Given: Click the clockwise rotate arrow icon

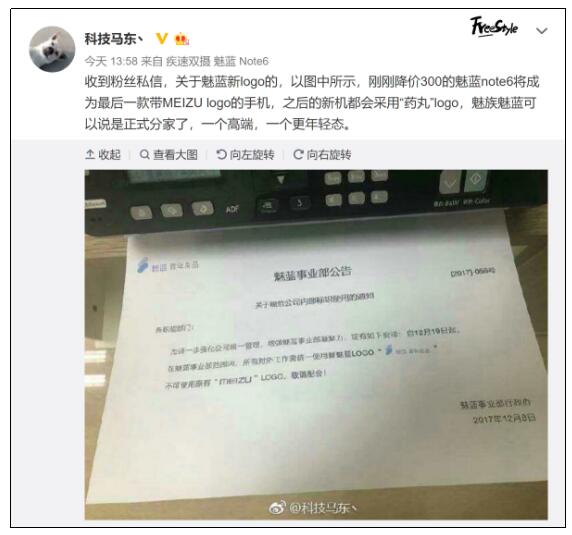Looking at the screenshot, I should pos(298,155).
